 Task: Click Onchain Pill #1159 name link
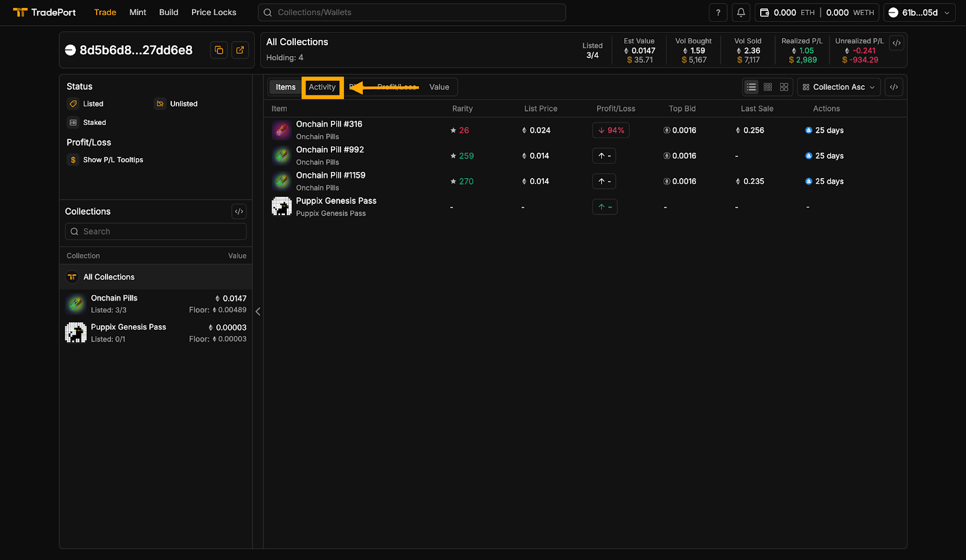click(331, 176)
